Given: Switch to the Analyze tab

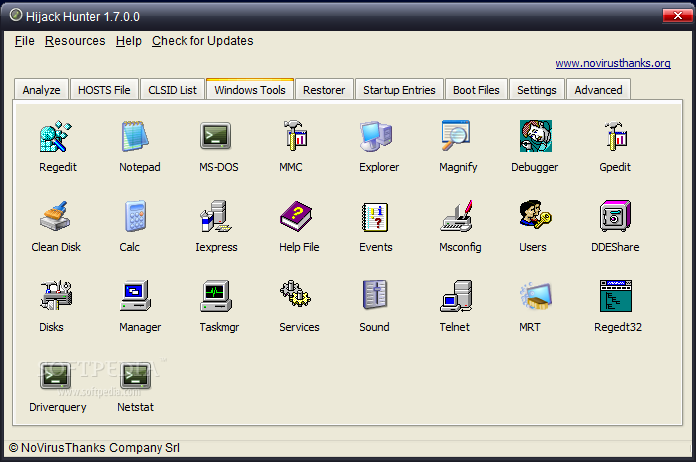Looking at the screenshot, I should (41, 90).
